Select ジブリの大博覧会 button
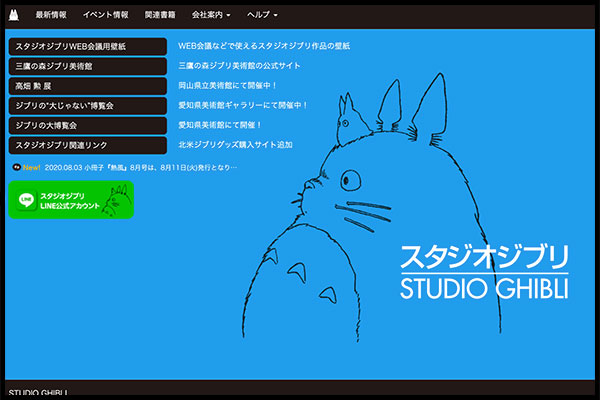Viewport: 600px width, 400px height. 88,126
